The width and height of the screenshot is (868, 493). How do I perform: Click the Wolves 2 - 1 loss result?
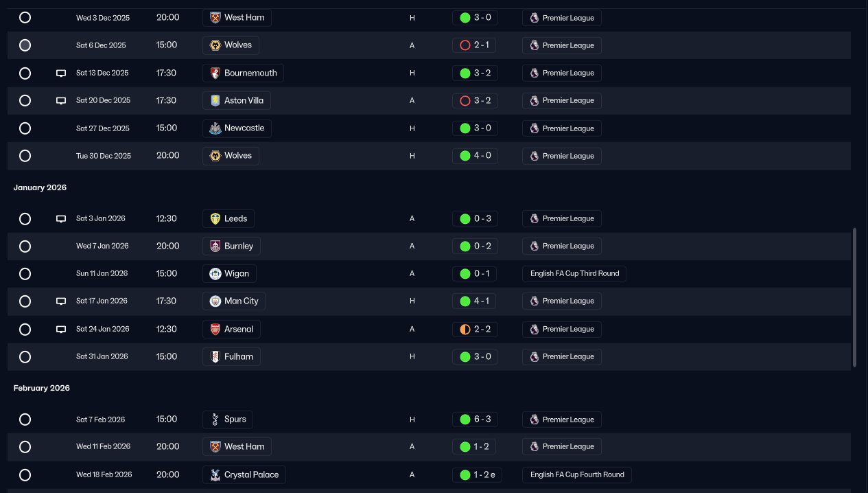click(475, 45)
